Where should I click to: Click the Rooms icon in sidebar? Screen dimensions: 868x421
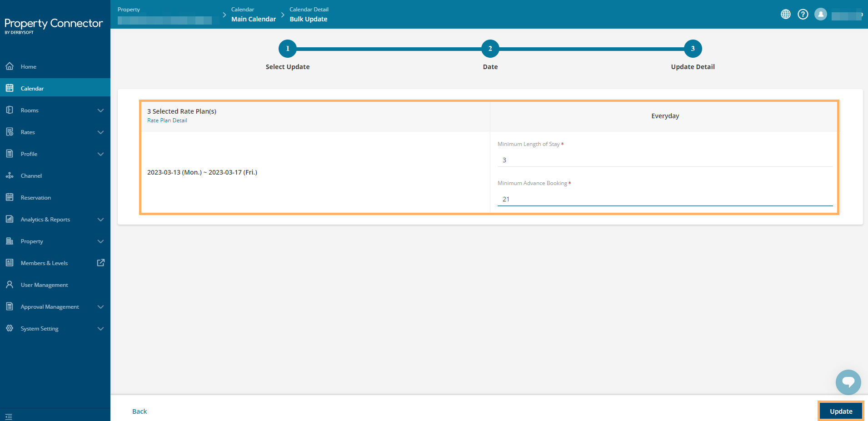[10, 110]
